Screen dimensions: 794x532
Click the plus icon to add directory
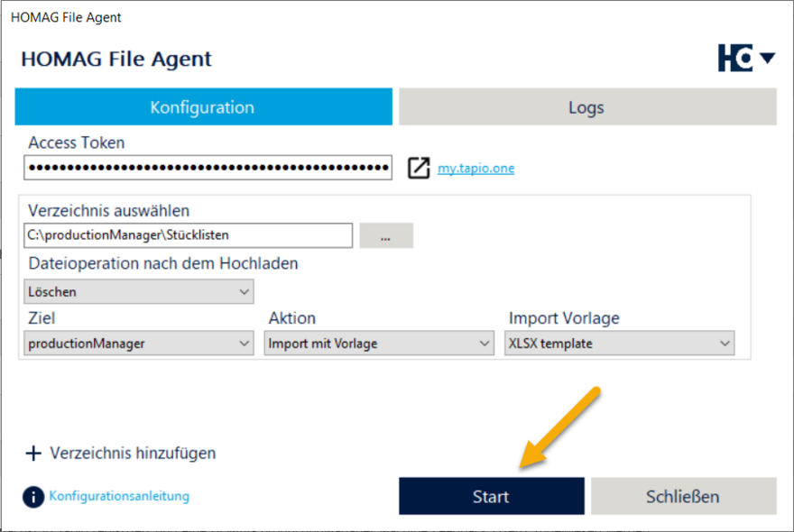[33, 454]
